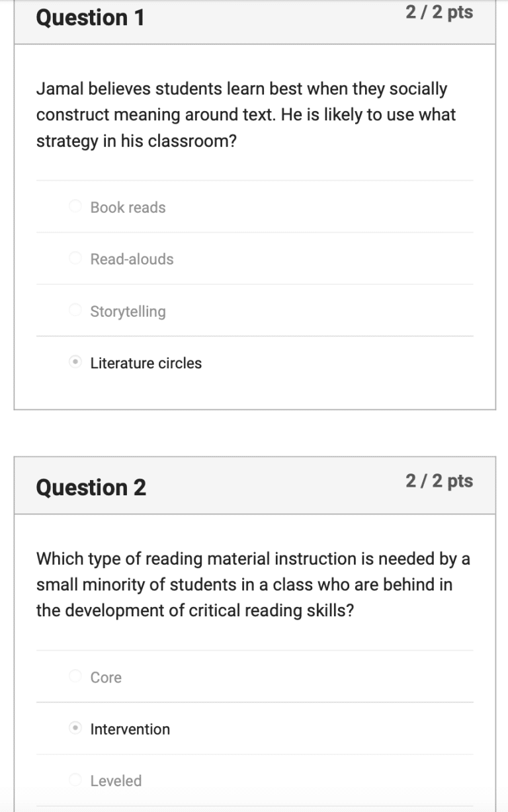The image size is (508, 812).
Task: Click the 2 / 2 pts score for Question 2
Action: pyautogui.click(x=440, y=481)
